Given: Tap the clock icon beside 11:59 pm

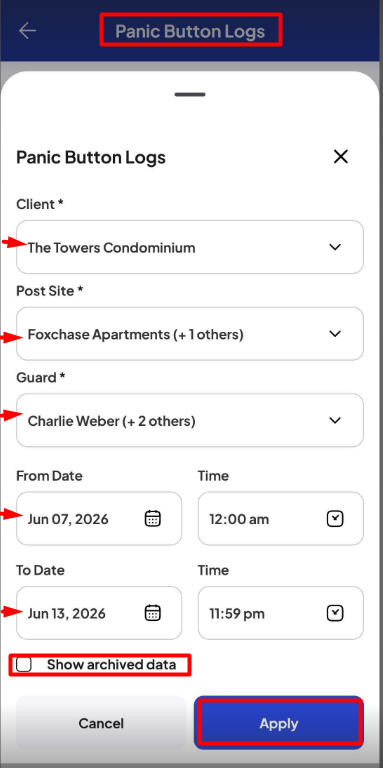Looking at the screenshot, I should 335,613.
